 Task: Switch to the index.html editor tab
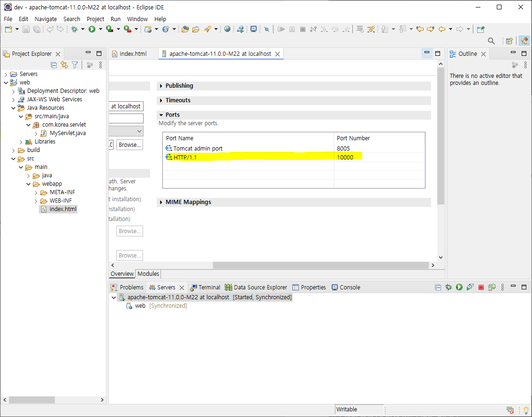point(133,53)
